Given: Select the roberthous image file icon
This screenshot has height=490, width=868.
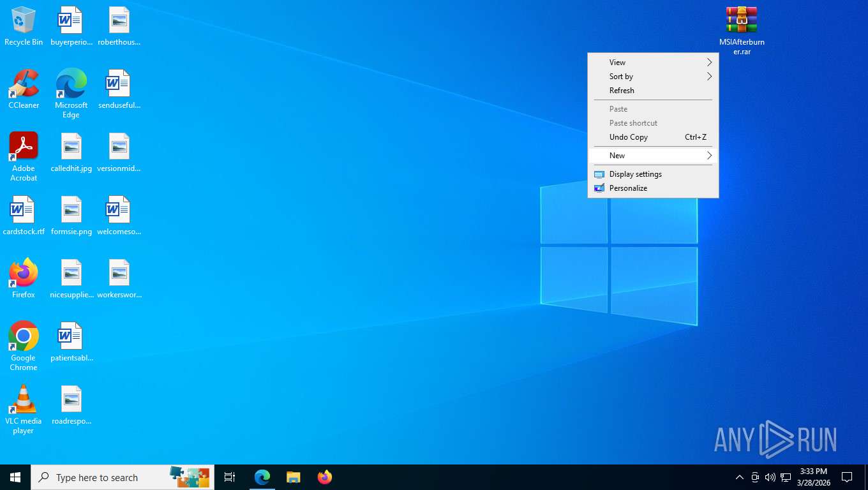Looking at the screenshot, I should (119, 26).
